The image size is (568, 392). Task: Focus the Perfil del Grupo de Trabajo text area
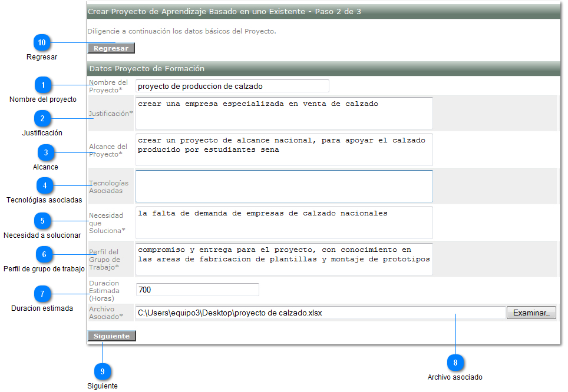click(x=284, y=259)
